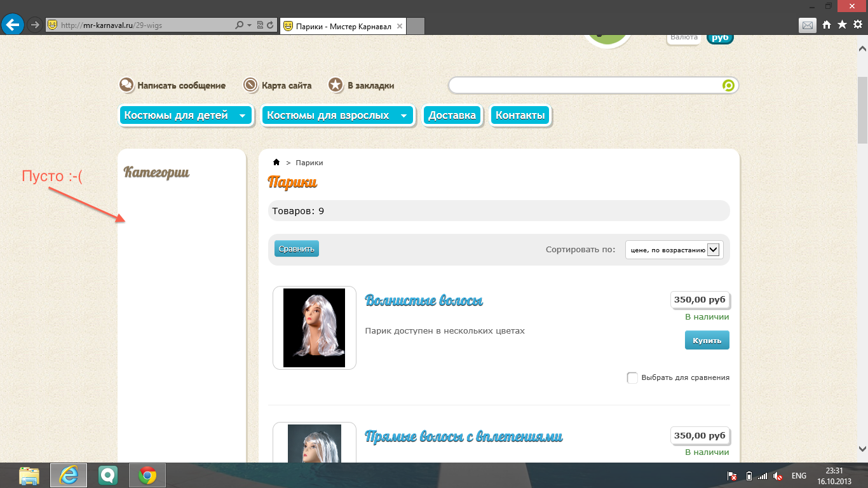Select the Парики - Мистер Карнавал tab
The height and width of the screenshot is (488, 868).
[x=342, y=26]
